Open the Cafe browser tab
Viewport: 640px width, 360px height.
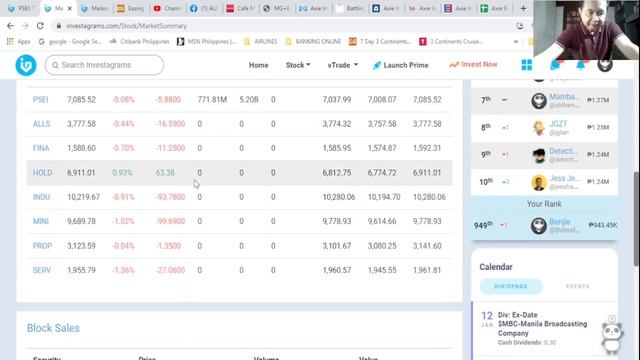241,8
